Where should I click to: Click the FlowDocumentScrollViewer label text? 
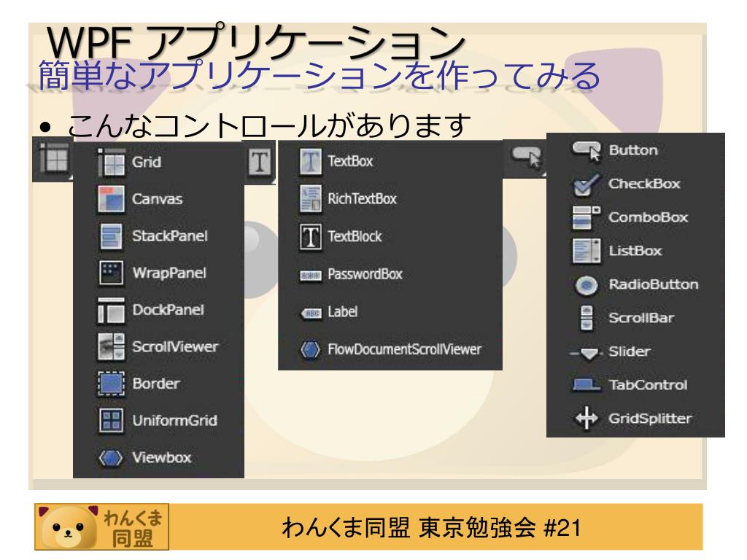pyautogui.click(x=404, y=349)
